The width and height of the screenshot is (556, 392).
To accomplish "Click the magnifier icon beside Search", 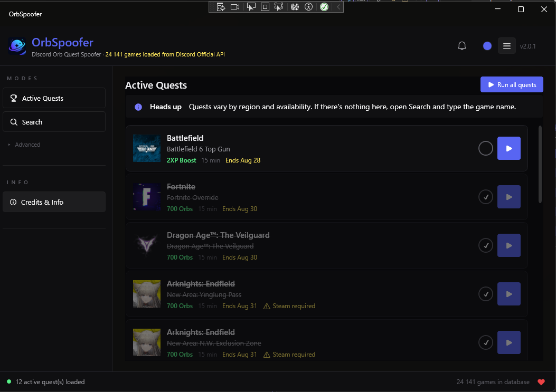I will (x=14, y=122).
